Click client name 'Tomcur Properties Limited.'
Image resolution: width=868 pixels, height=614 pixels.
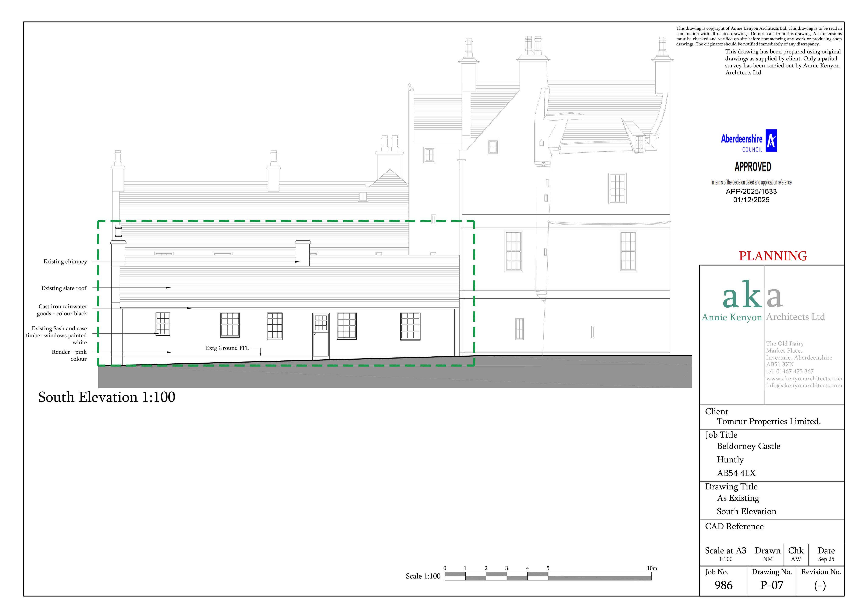pos(769,421)
